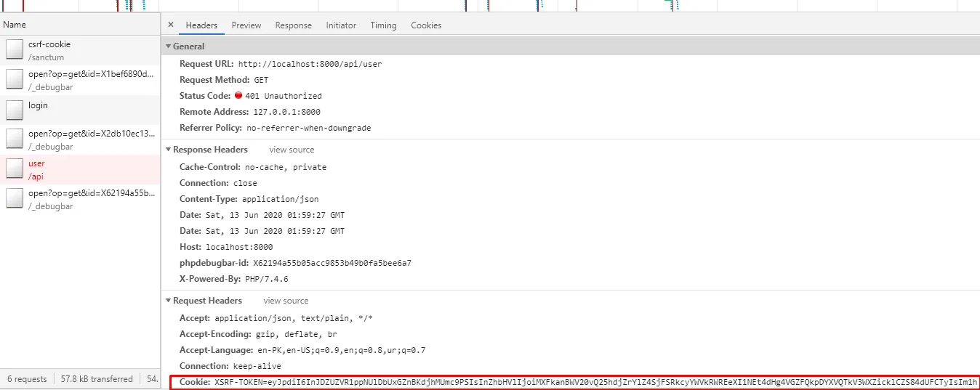Collapse the Request Headers section

point(169,301)
